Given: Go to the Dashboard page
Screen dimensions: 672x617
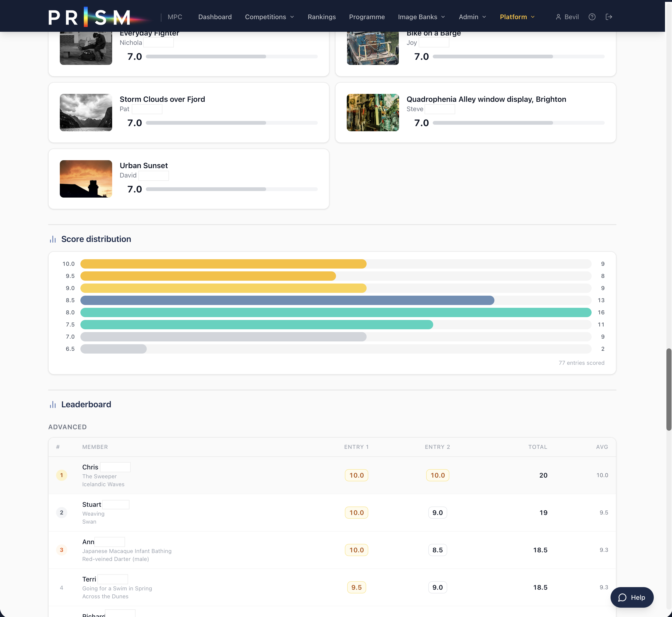Looking at the screenshot, I should (215, 17).
